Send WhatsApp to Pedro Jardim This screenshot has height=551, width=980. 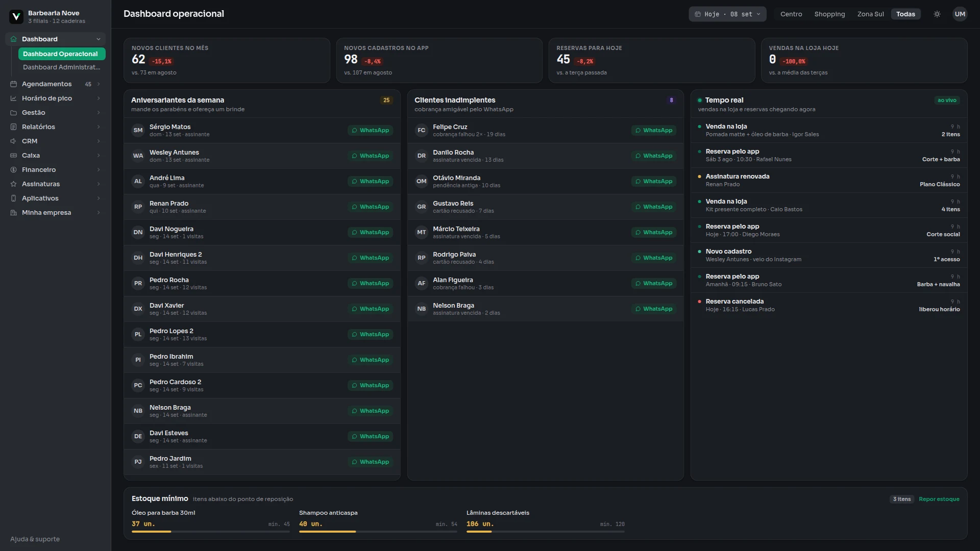370,462
